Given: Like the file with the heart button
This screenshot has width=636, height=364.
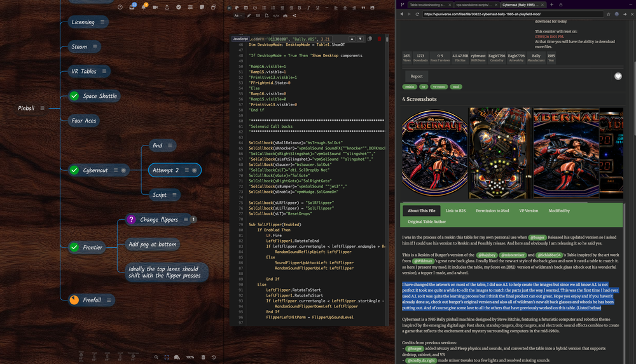Looking at the screenshot, I should [618, 76].
